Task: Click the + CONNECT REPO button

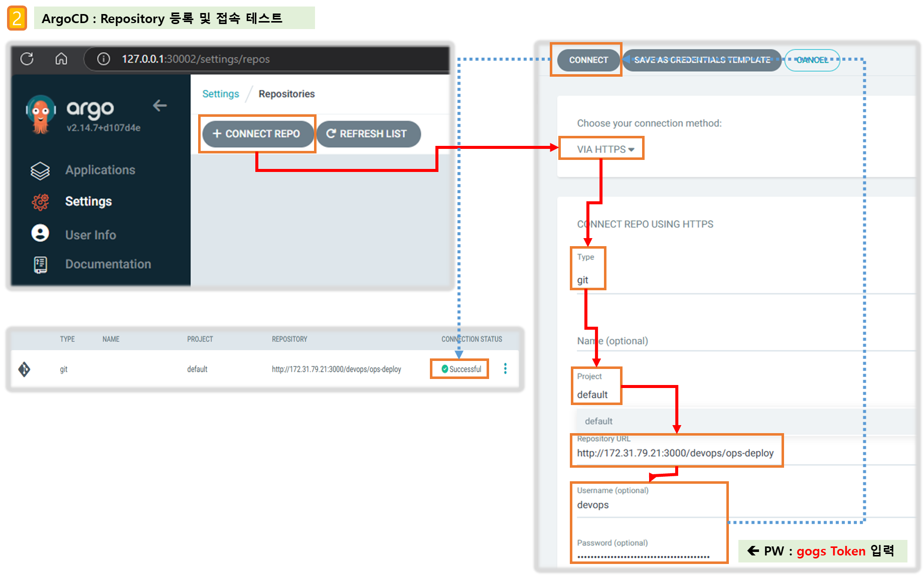Action: coord(257,134)
